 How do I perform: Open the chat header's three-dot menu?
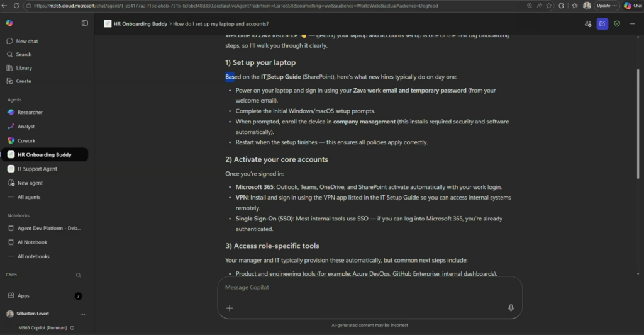[631, 24]
